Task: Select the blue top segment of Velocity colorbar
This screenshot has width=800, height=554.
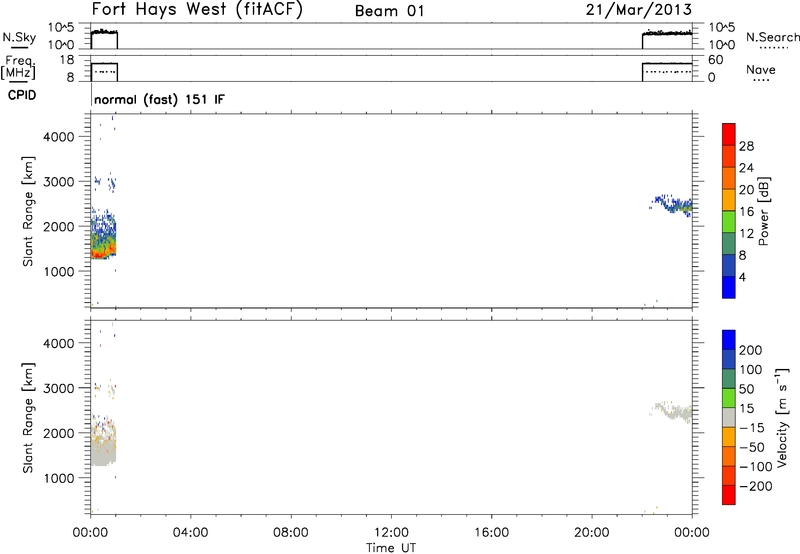Action: (729, 340)
